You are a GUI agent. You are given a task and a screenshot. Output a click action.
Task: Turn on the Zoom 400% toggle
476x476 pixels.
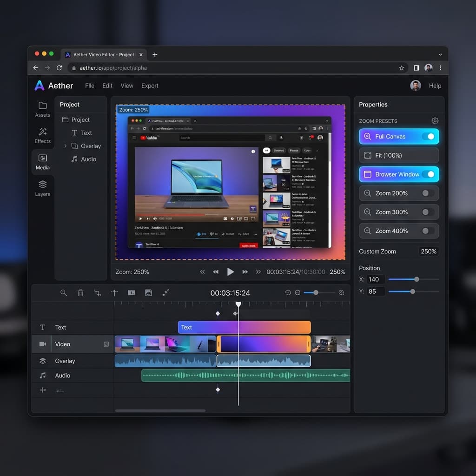tap(428, 231)
